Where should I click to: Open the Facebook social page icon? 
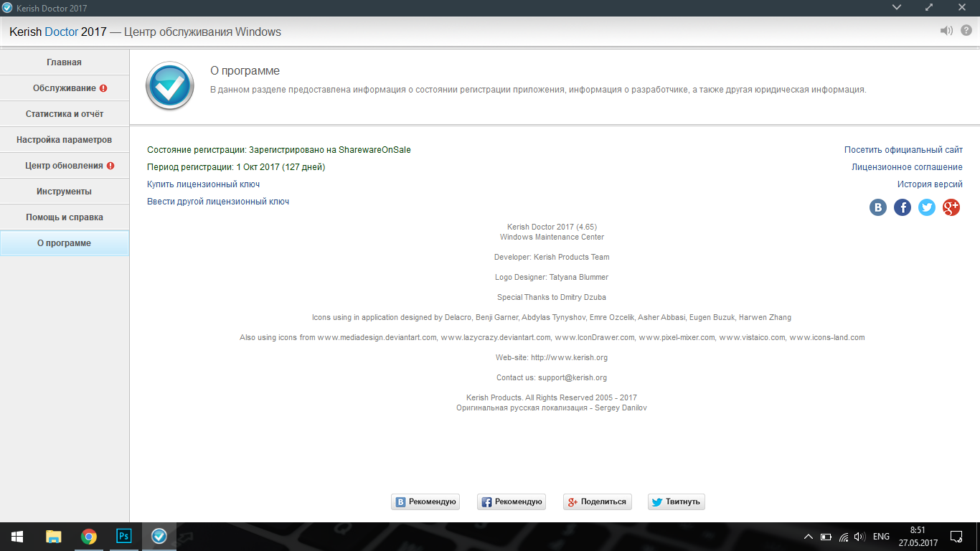[903, 207]
